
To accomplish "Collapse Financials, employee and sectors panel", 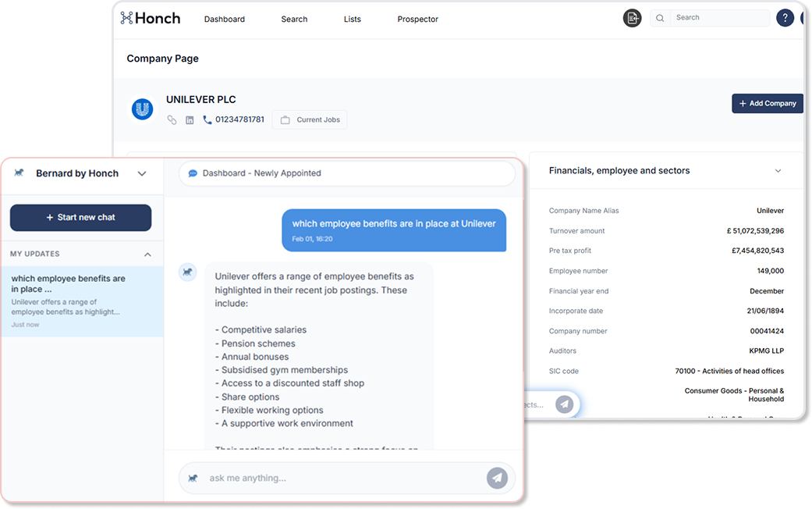I will point(778,170).
